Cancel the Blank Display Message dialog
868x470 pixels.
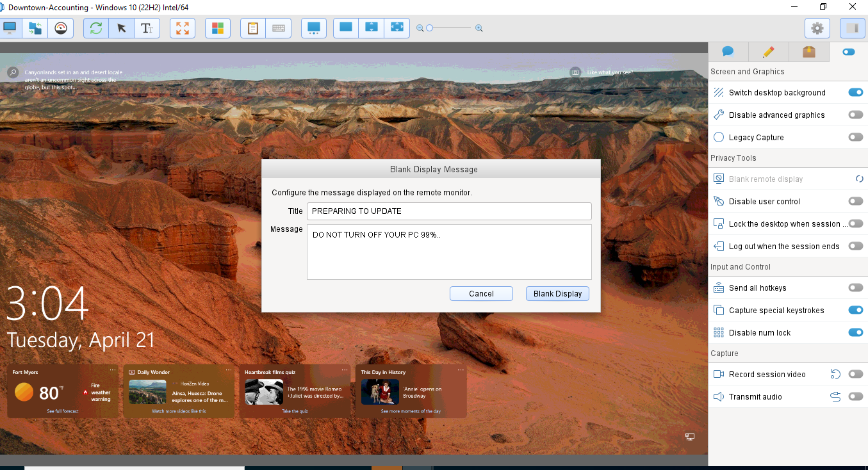[481, 293]
